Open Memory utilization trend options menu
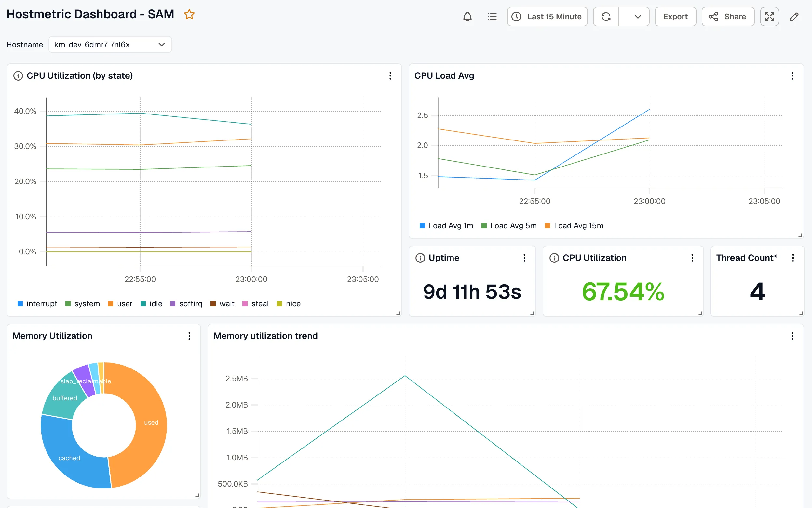812x508 pixels. click(x=792, y=336)
